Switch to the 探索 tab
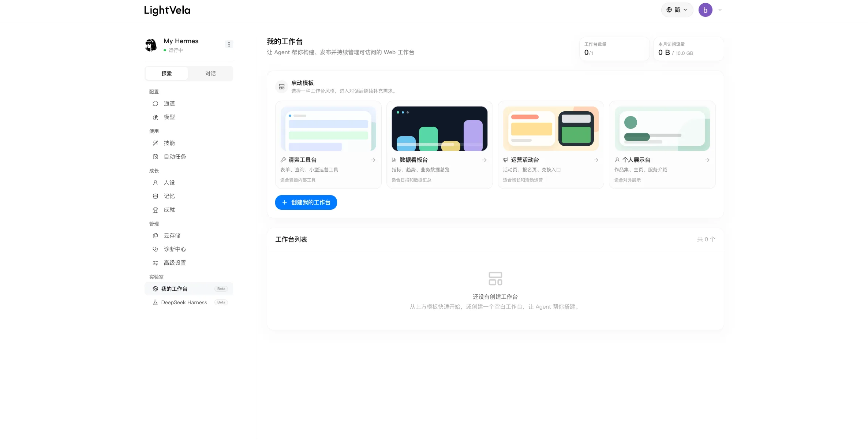 [x=167, y=74]
